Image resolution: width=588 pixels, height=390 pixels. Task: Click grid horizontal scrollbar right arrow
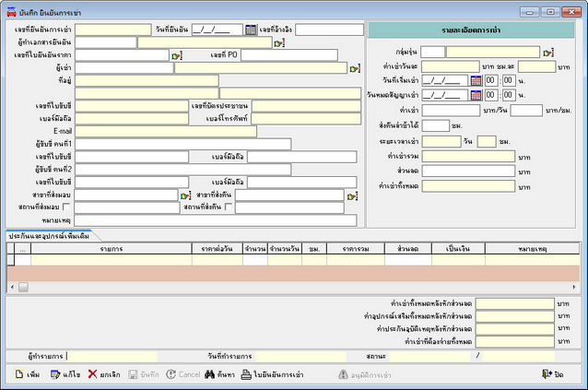coord(574,288)
